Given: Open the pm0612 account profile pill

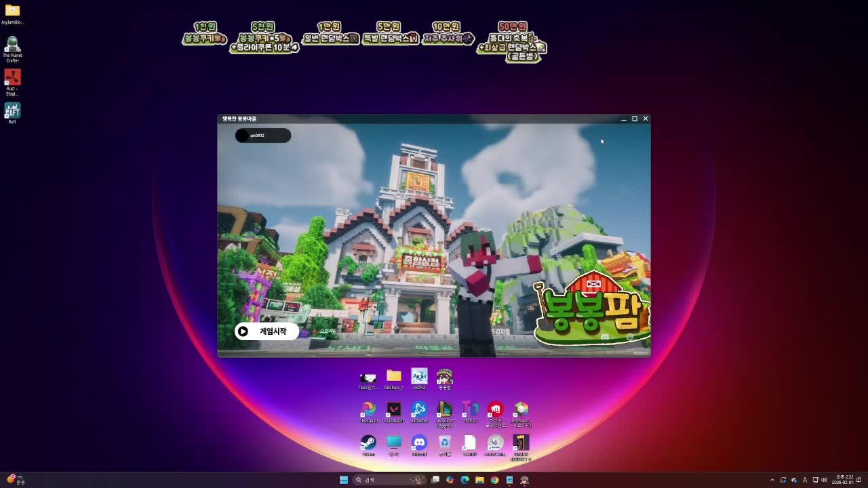Looking at the screenshot, I should tap(263, 136).
